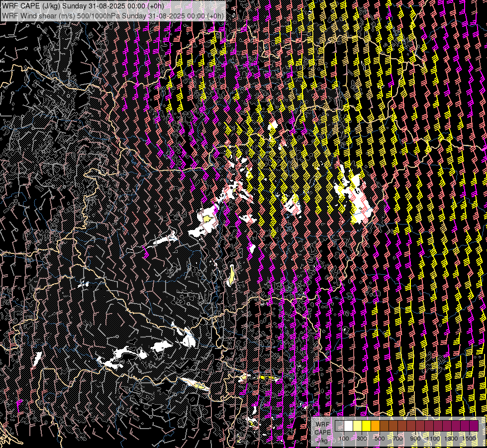Click the bright yellow CAPE legend swatch
The image size is (487, 448).
click(367, 426)
